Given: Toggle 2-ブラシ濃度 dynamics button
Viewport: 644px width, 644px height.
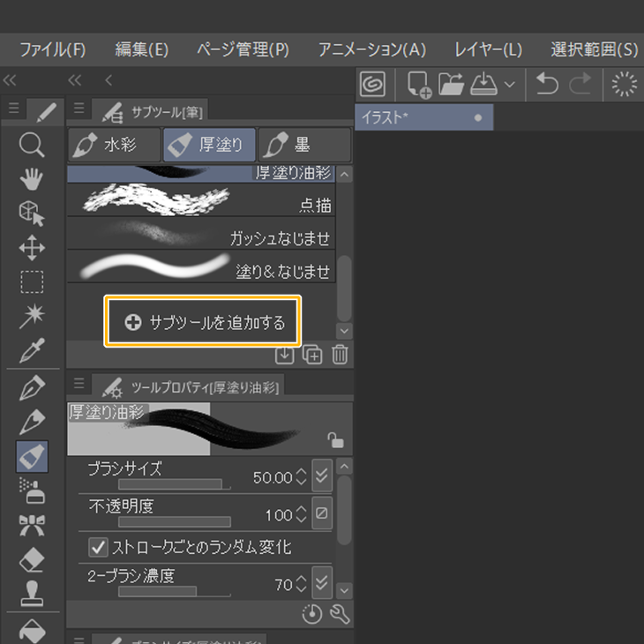Looking at the screenshot, I should 322,582.
